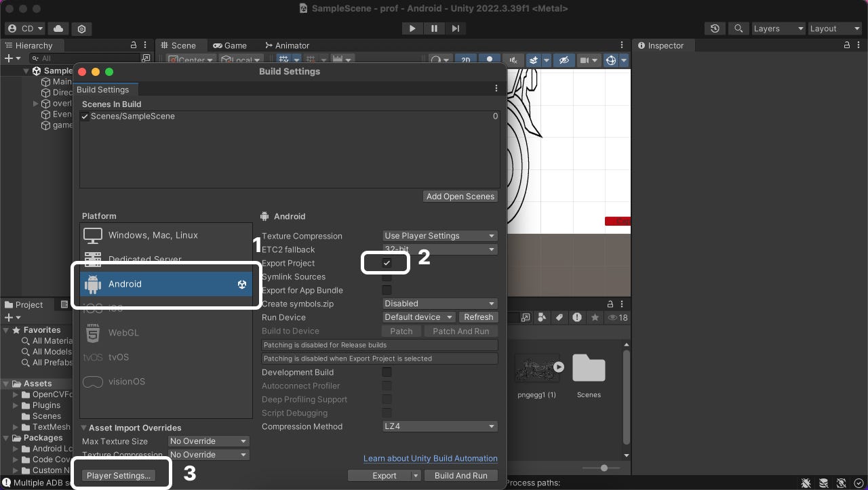Screen dimensions: 868x490
Task: Click the Project icon size slider
Action: pos(604,468)
